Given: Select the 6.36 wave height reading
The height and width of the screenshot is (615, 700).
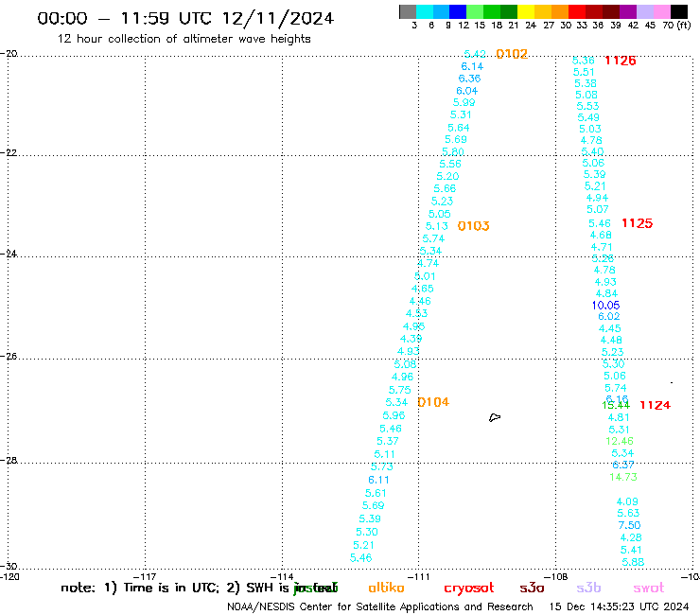Looking at the screenshot, I should point(469,79).
